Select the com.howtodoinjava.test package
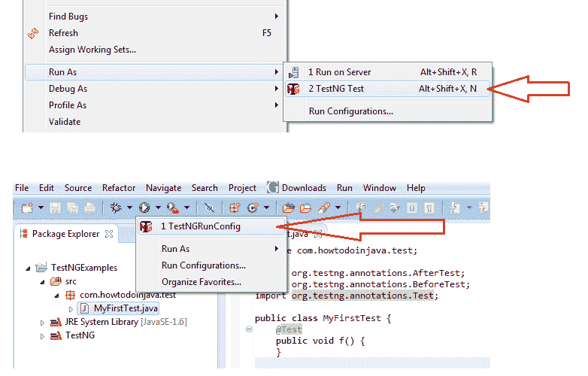 pyautogui.click(x=128, y=295)
